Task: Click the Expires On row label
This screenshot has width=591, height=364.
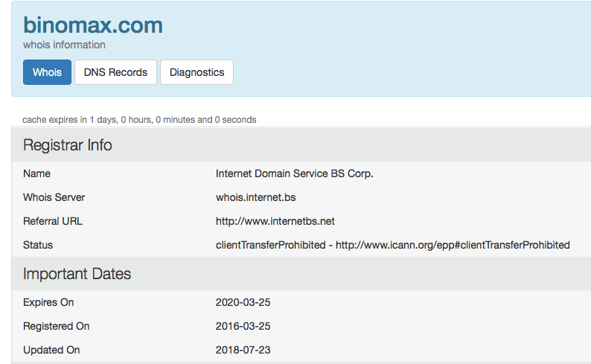Action: click(48, 302)
